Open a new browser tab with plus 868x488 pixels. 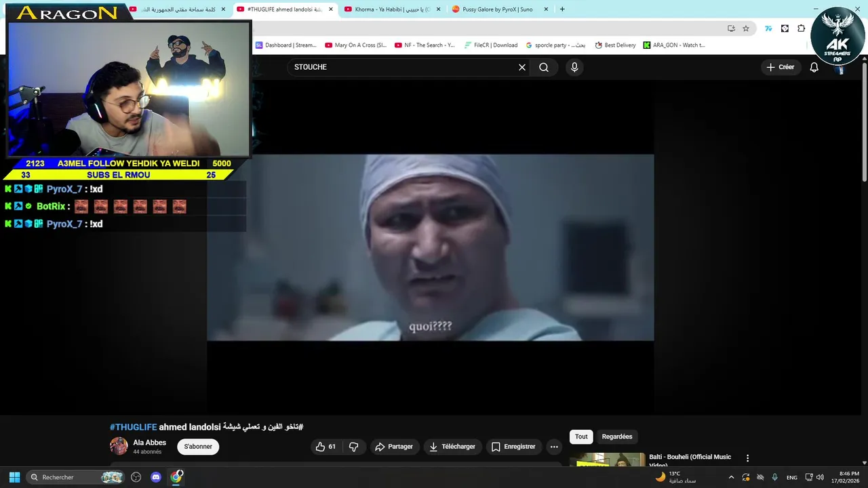(x=561, y=9)
